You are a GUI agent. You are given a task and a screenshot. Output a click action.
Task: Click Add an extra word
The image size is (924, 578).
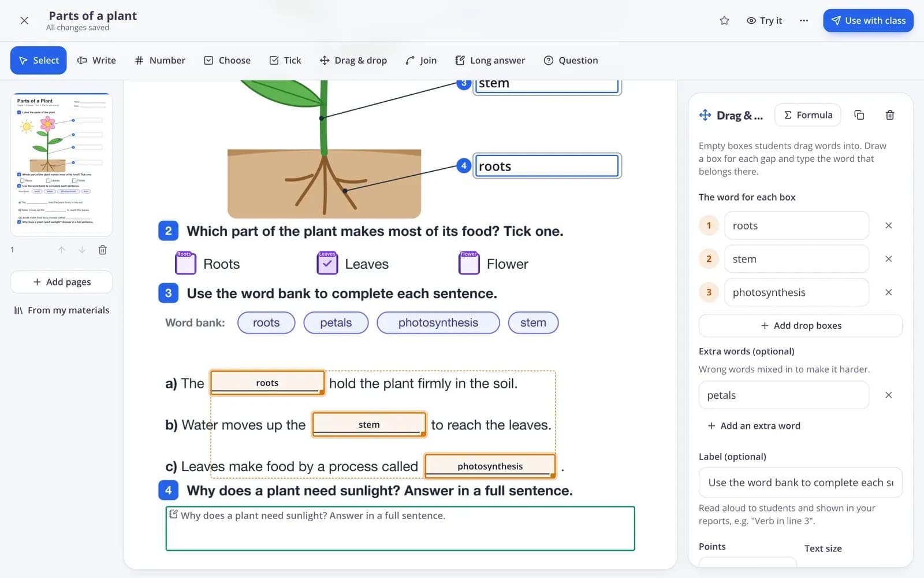point(754,426)
